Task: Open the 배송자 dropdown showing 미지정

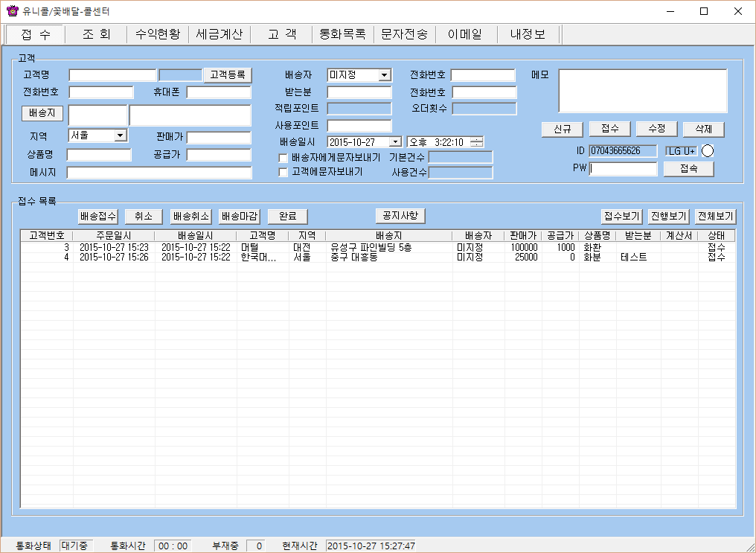Action: pyautogui.click(x=384, y=75)
